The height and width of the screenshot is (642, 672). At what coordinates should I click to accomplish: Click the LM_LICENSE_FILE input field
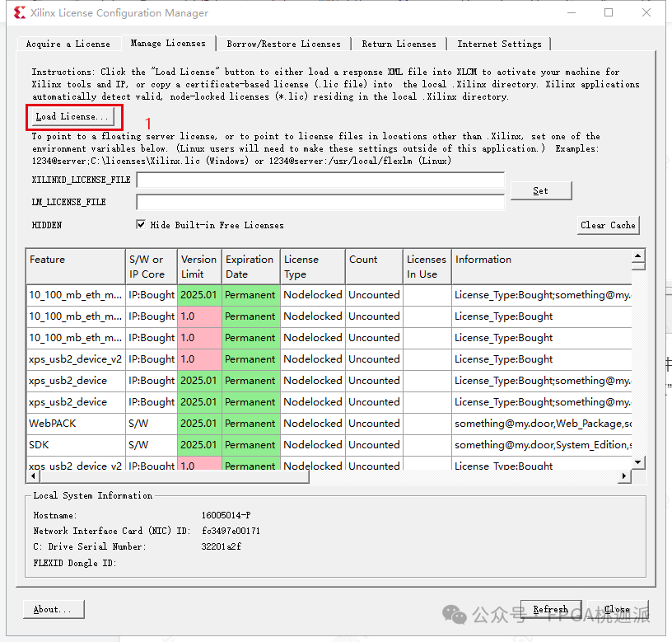[x=321, y=201]
